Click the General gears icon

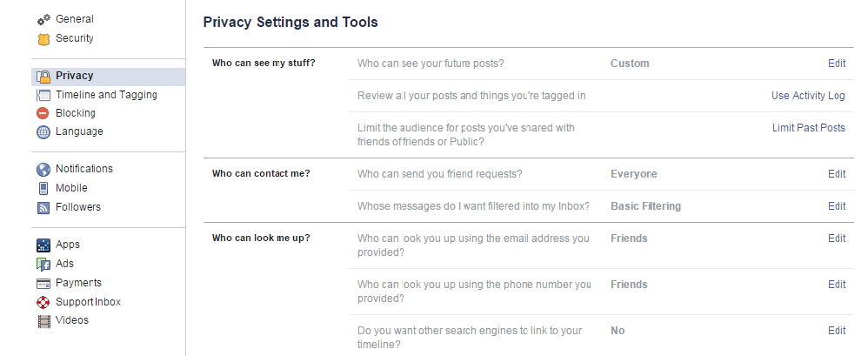click(43, 20)
